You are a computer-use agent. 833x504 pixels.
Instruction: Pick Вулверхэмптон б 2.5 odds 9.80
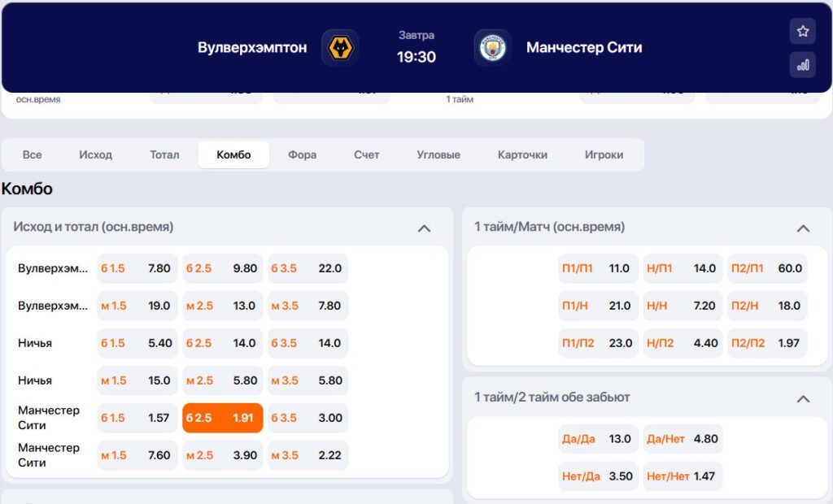pos(223,268)
